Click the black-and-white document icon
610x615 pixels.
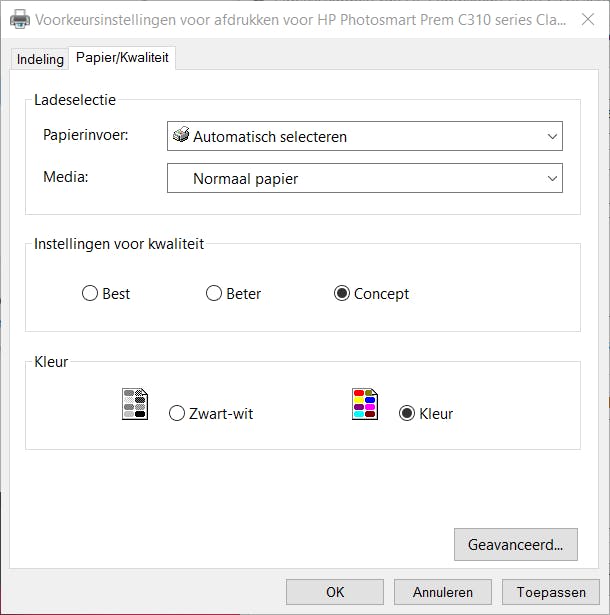tap(135, 404)
